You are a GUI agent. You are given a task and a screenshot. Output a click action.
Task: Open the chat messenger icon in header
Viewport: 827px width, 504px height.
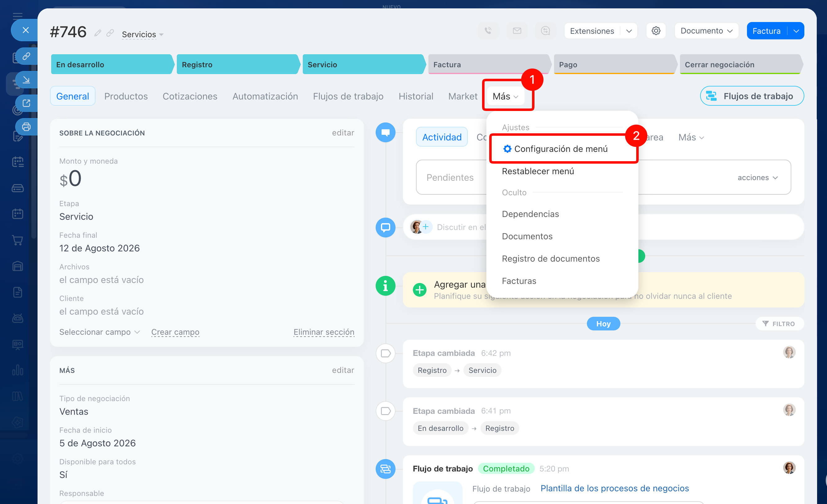coord(545,31)
